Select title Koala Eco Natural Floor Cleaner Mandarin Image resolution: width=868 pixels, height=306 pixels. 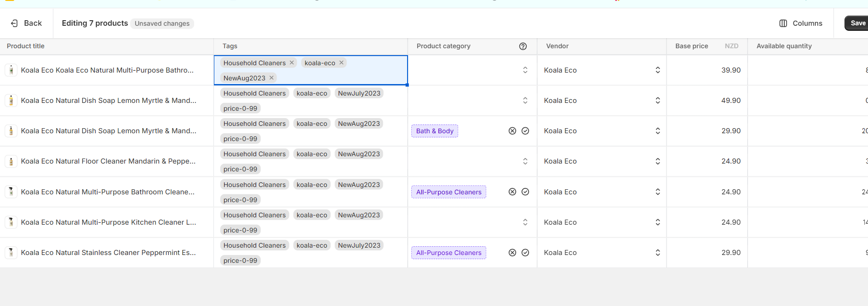click(x=108, y=161)
